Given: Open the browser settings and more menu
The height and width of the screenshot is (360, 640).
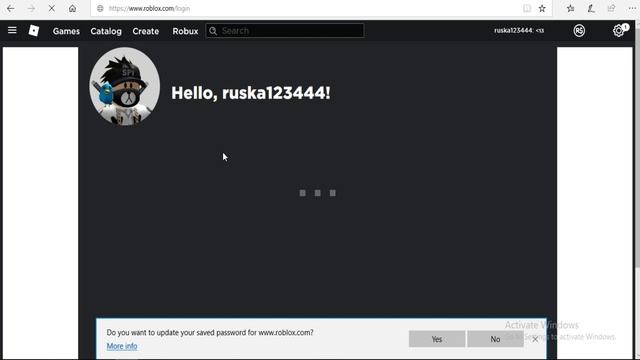Looking at the screenshot, I should pyautogui.click(x=631, y=8).
